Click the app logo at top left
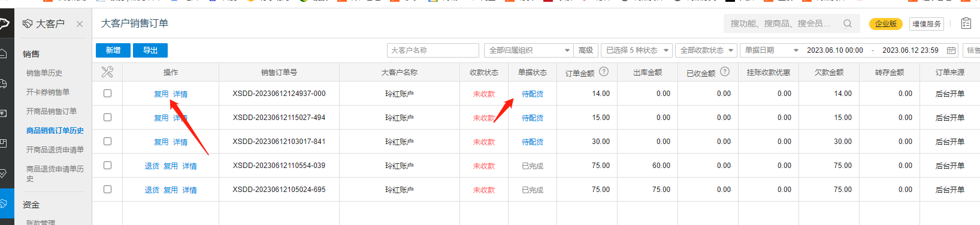This screenshot has height=225, width=980. point(5,24)
